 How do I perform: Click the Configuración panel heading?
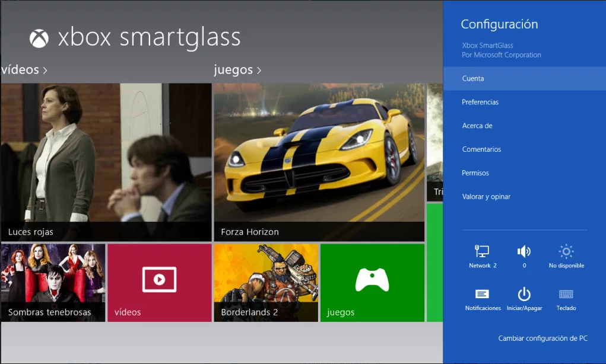(x=499, y=24)
